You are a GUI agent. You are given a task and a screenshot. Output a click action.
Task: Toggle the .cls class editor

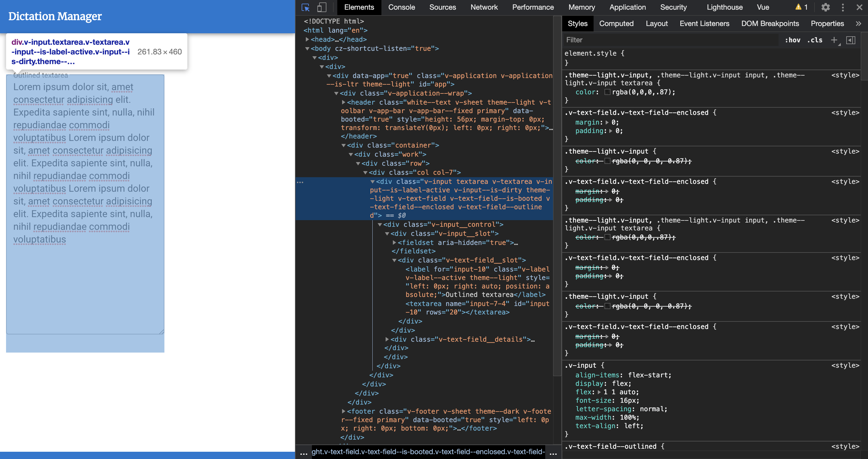click(x=815, y=40)
